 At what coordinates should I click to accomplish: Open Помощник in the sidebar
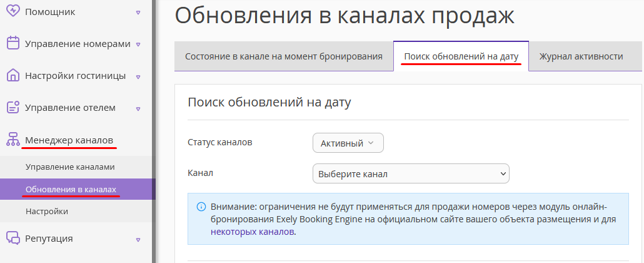click(50, 12)
